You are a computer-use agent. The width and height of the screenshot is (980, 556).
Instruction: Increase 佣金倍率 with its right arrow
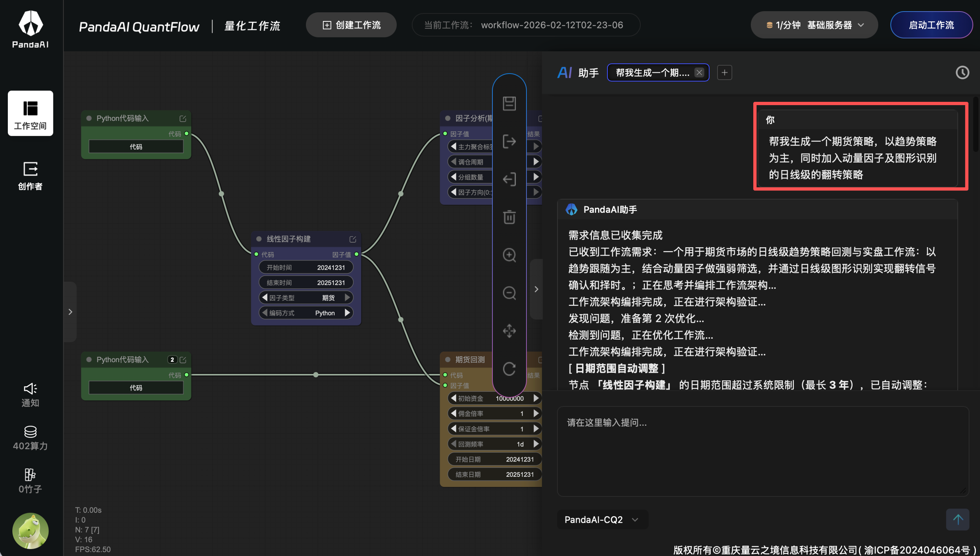click(x=536, y=414)
